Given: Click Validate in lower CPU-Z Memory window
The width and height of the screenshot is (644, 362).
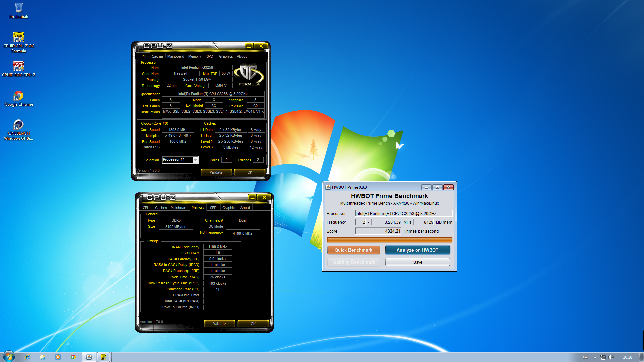Looking at the screenshot, I should [219, 324].
